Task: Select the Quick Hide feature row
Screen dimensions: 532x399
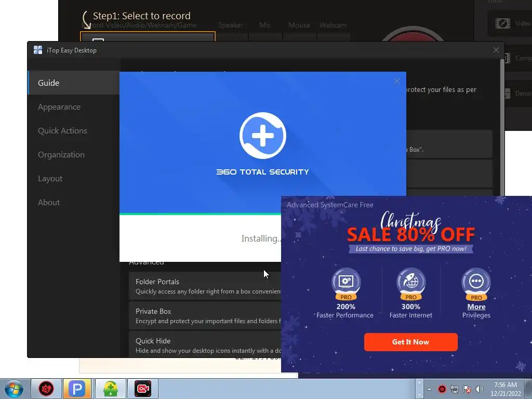Action: coord(205,344)
